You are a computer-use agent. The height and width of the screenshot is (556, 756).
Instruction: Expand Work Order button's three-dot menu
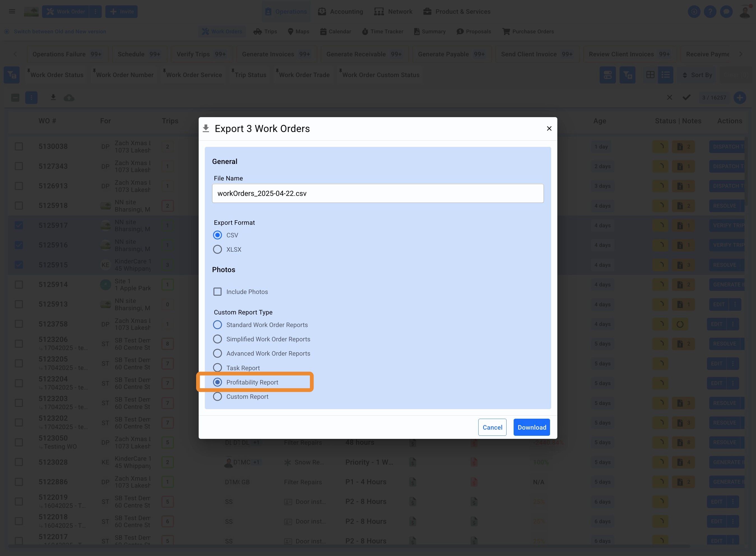96,11
